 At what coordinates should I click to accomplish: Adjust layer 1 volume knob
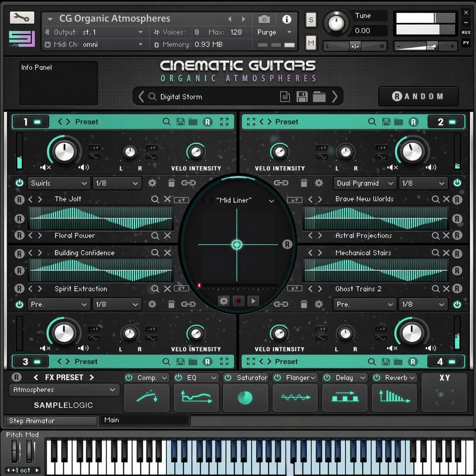[64, 151]
